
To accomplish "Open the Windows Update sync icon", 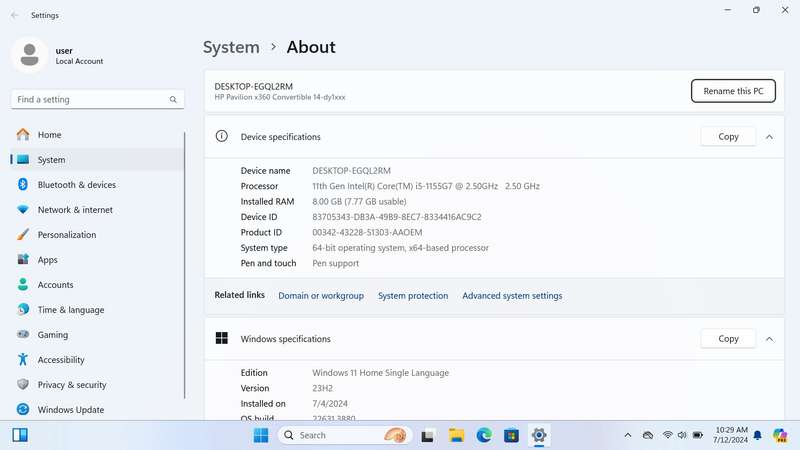I will click(23, 410).
